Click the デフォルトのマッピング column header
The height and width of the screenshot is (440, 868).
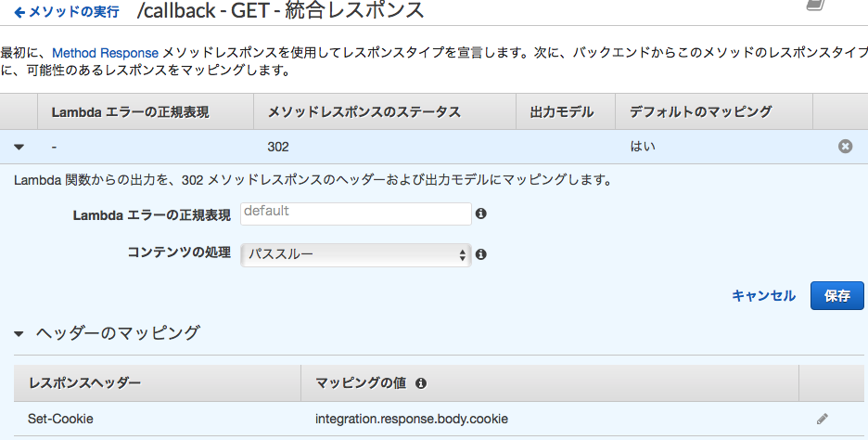click(x=700, y=112)
